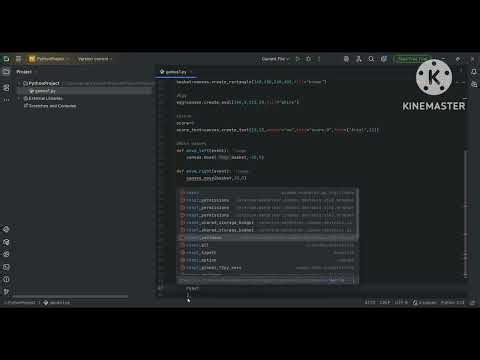
Task: Open the Structure tool window icon
Action: pos(6,88)
